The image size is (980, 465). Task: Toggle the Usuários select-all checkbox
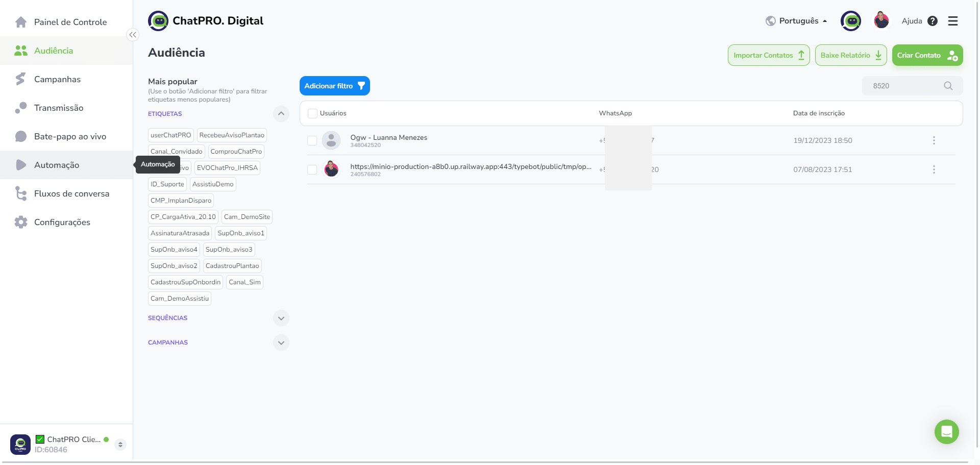(x=312, y=113)
